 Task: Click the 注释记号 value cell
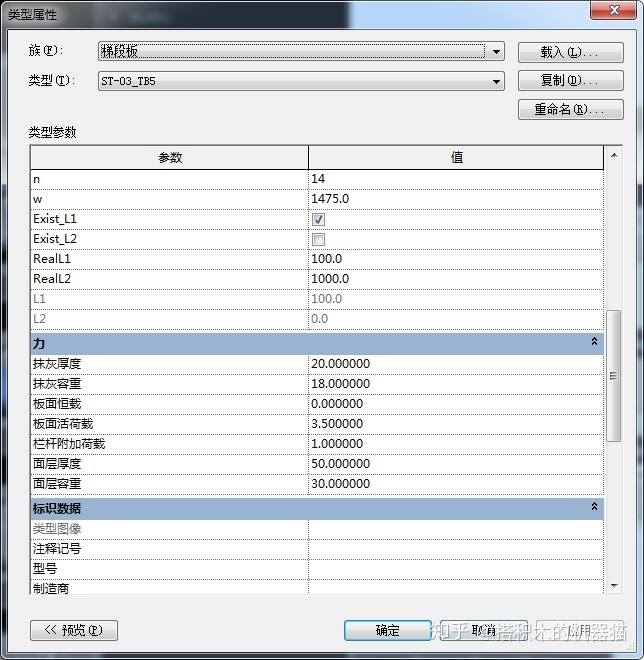point(456,549)
